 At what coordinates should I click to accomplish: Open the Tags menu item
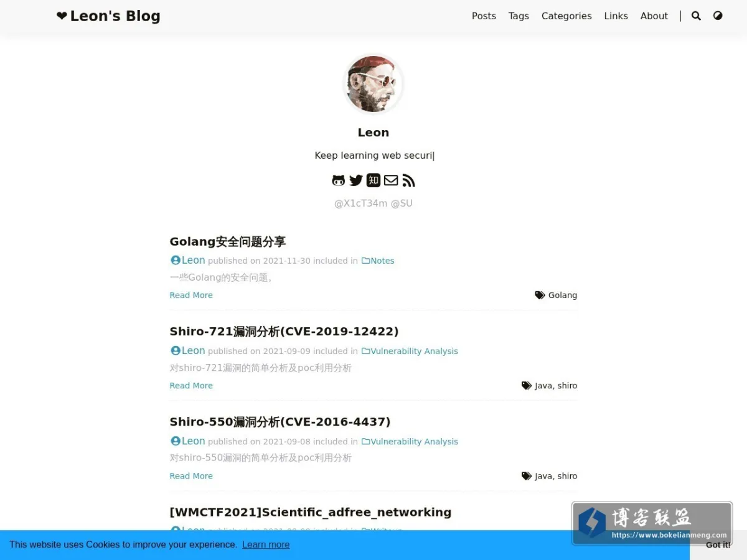[519, 16]
